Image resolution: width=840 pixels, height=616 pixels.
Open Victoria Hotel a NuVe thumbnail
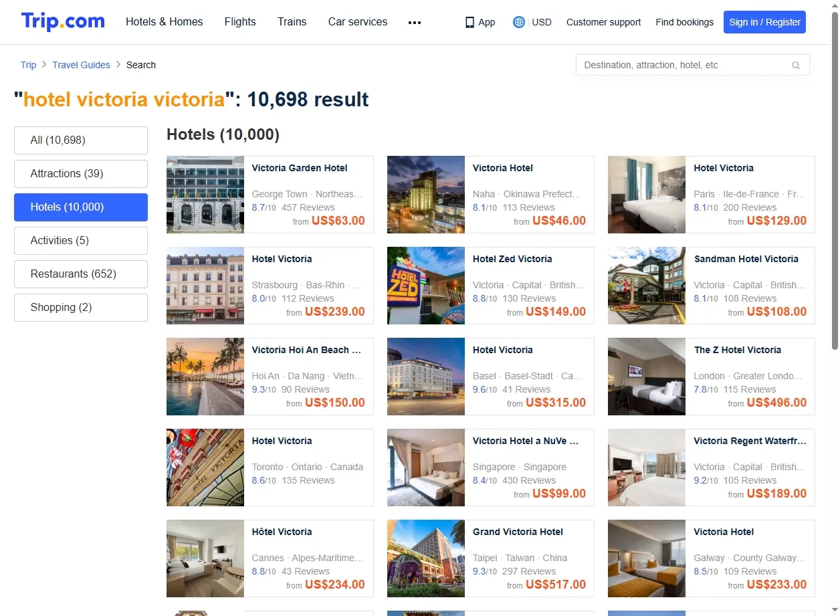[x=426, y=468]
